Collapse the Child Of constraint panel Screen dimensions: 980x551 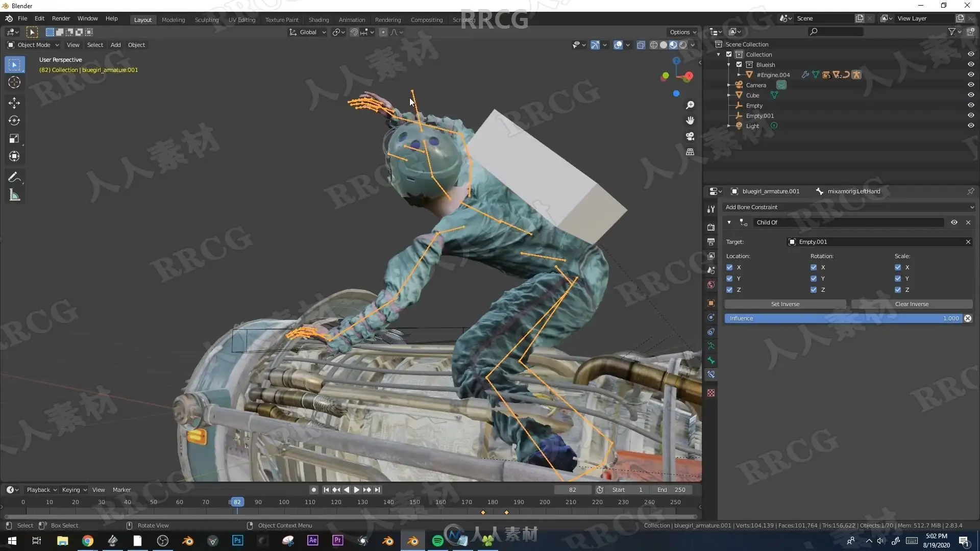pyautogui.click(x=729, y=222)
